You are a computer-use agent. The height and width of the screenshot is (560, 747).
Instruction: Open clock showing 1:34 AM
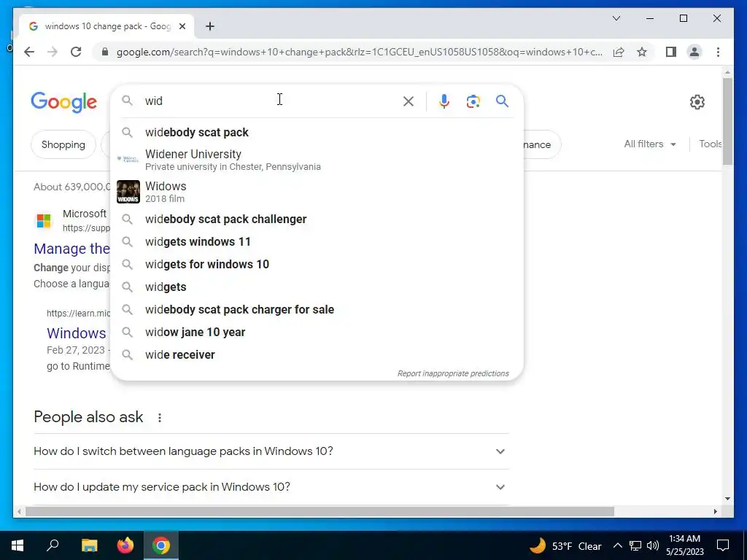684,545
